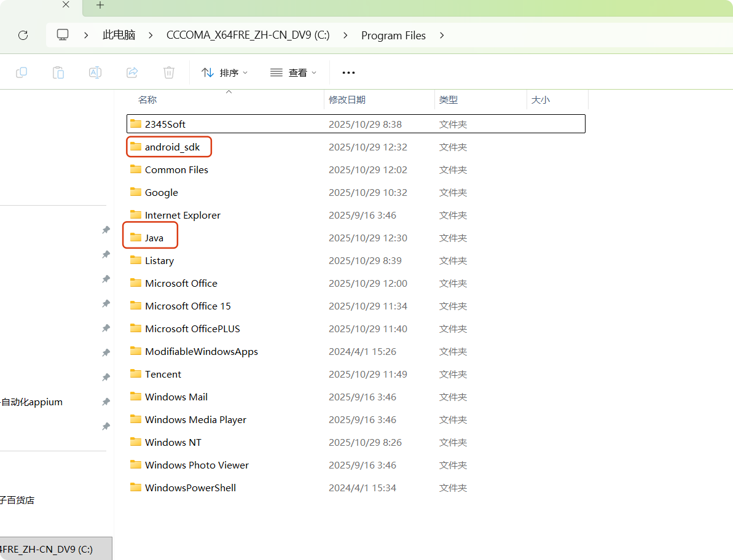733x560 pixels.
Task: Select the Google folder icon
Action: pos(136,192)
